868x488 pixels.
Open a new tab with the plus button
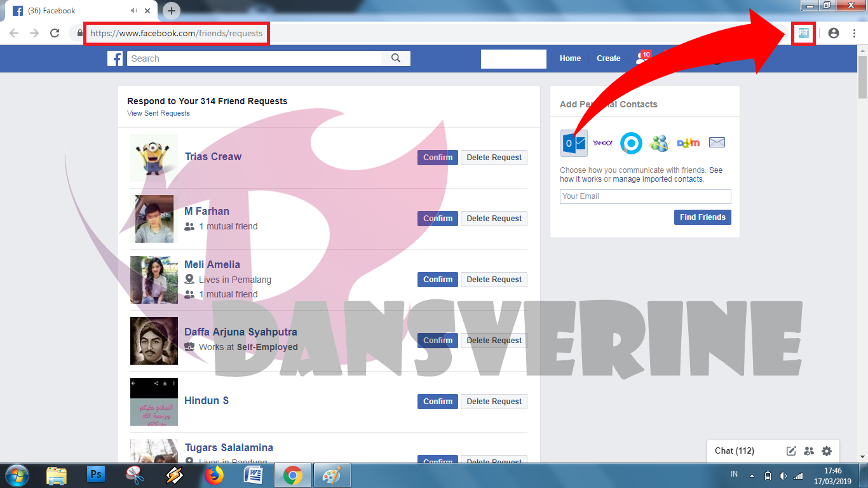pyautogui.click(x=172, y=11)
